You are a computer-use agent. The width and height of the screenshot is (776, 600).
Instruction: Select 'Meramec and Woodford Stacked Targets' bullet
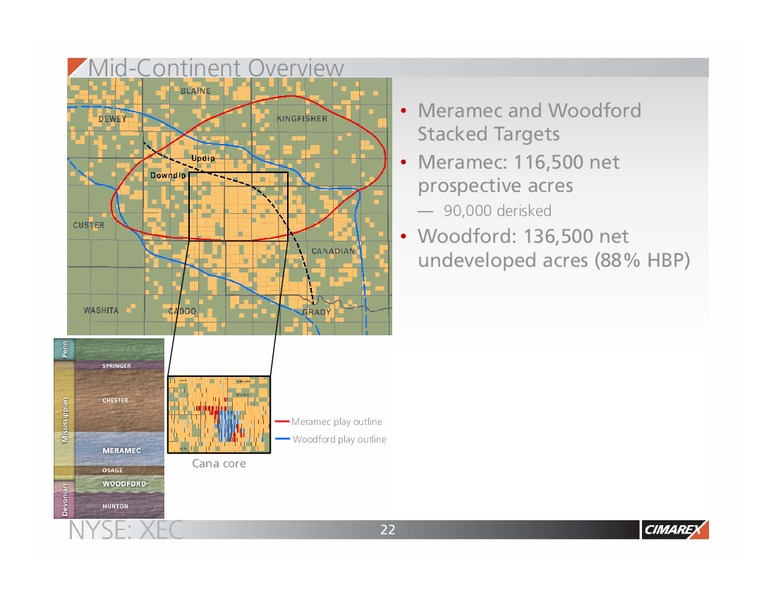pyautogui.click(x=529, y=122)
